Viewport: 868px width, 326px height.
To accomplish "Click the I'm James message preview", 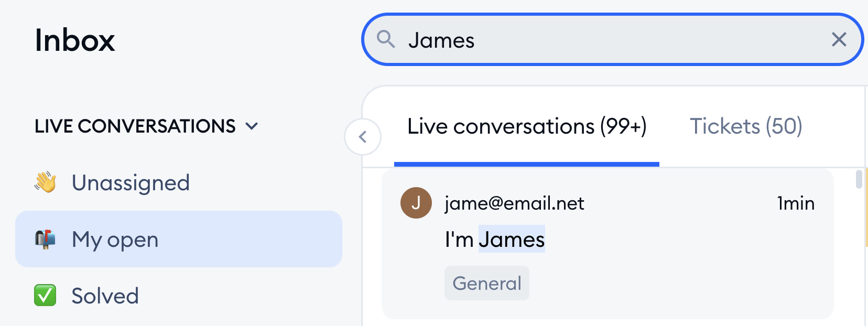I will click(x=495, y=239).
